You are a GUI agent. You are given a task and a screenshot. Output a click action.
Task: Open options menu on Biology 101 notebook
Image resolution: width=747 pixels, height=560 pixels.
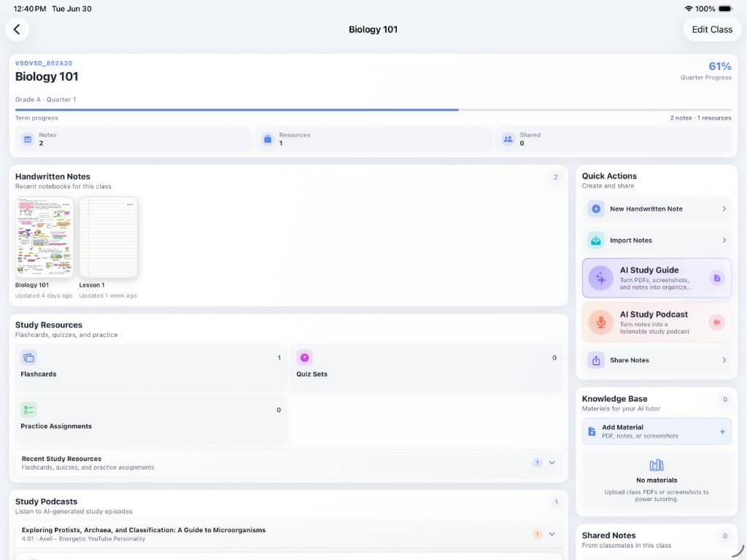pyautogui.click(x=66, y=205)
